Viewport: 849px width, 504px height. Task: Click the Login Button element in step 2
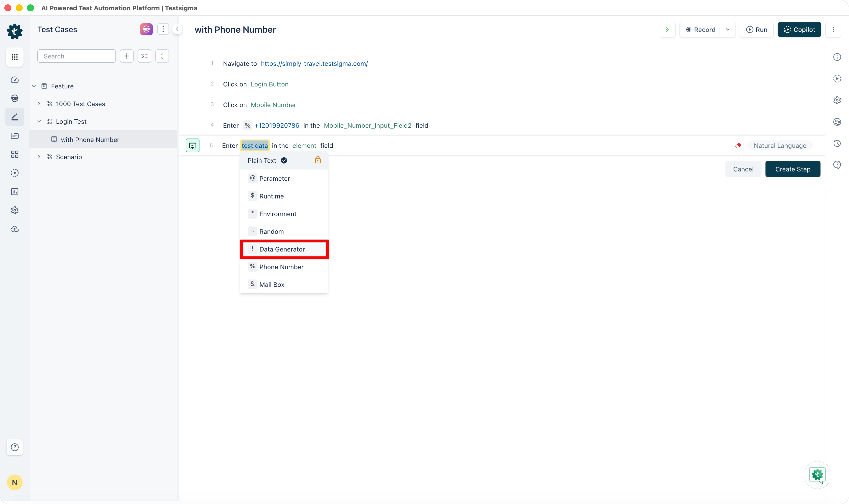270,84
